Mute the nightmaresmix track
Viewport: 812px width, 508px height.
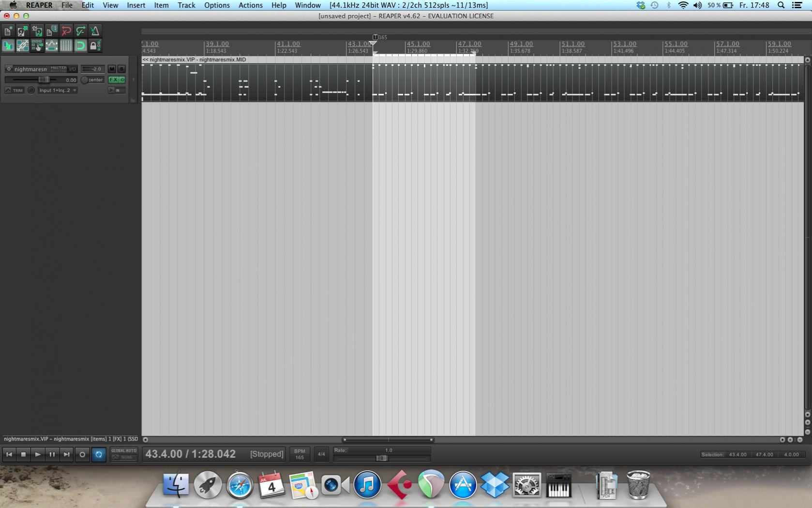pos(112,69)
